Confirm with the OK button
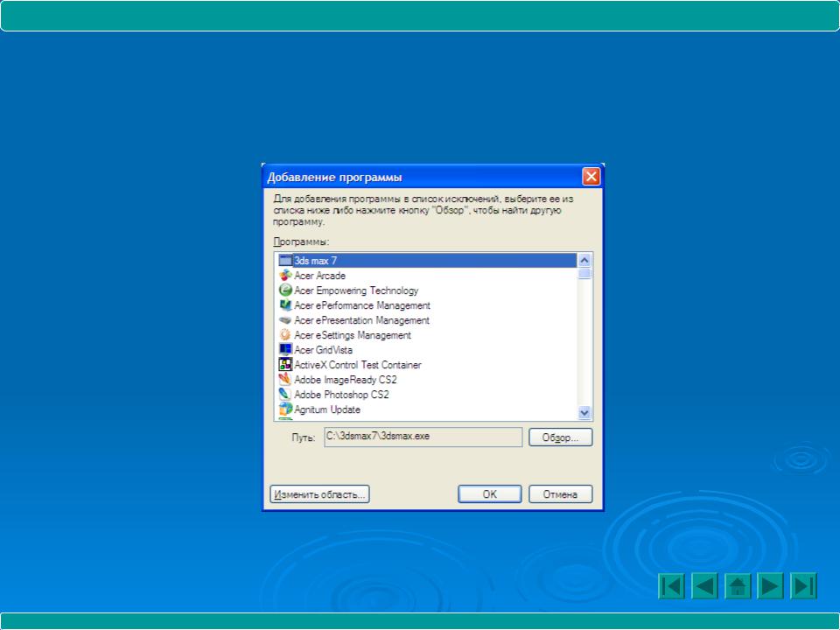Screen dimensions: 840x630 pos(490,493)
